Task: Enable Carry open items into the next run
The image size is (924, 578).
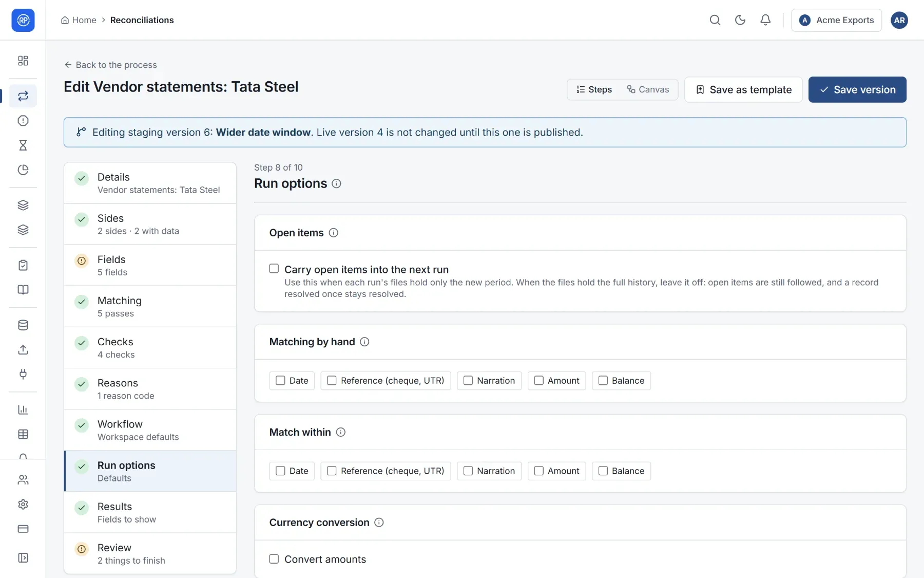Action: [x=274, y=269]
